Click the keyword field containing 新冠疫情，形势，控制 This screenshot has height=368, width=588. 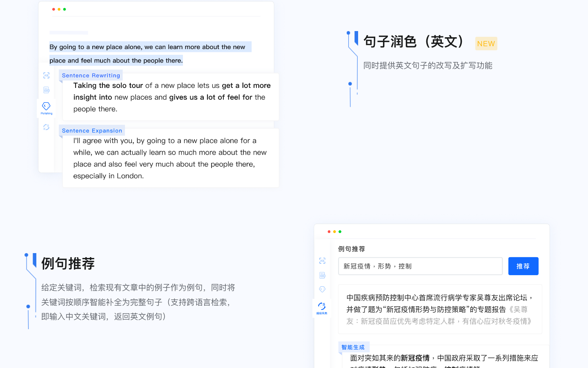point(420,266)
